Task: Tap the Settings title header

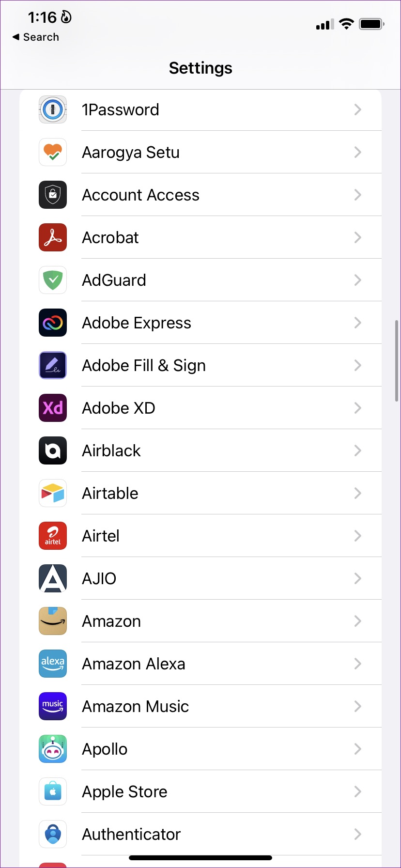Action: point(200,68)
